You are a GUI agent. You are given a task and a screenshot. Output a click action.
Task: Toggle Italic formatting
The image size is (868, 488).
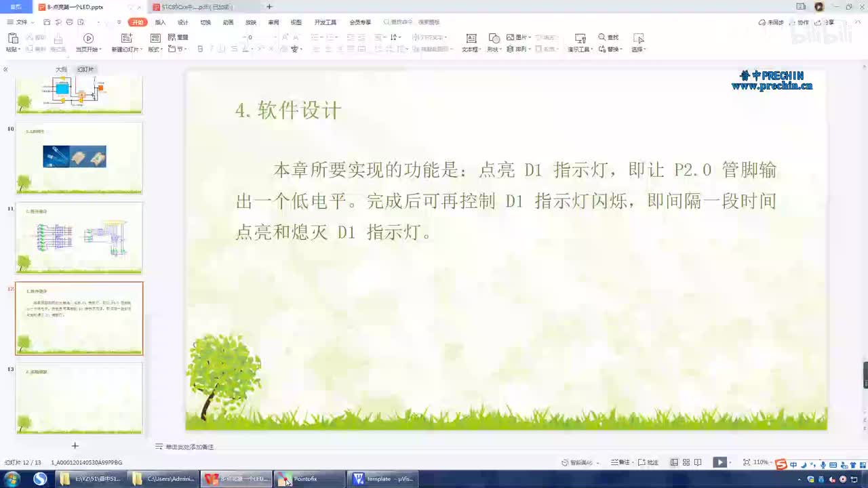211,49
